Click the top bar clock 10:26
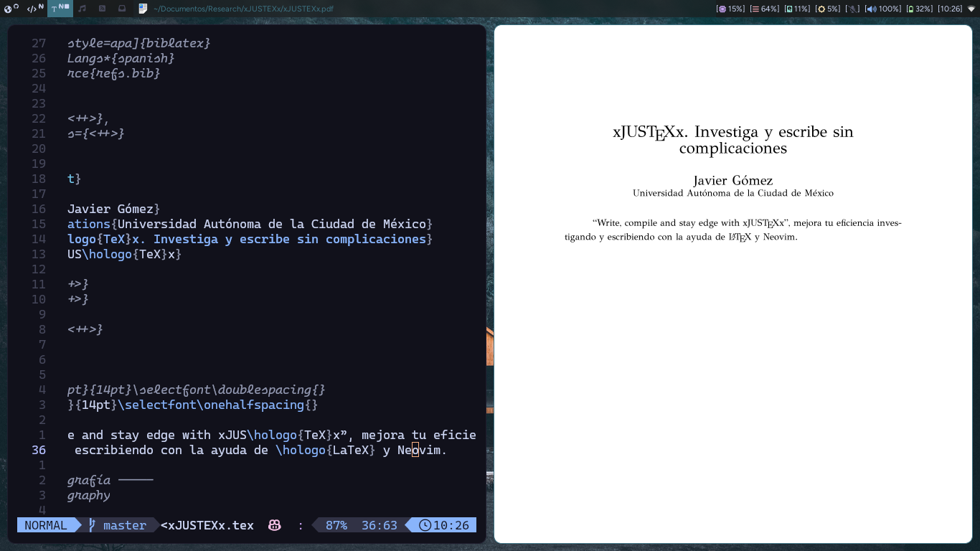Screen dimensions: 980x551 click(950, 9)
